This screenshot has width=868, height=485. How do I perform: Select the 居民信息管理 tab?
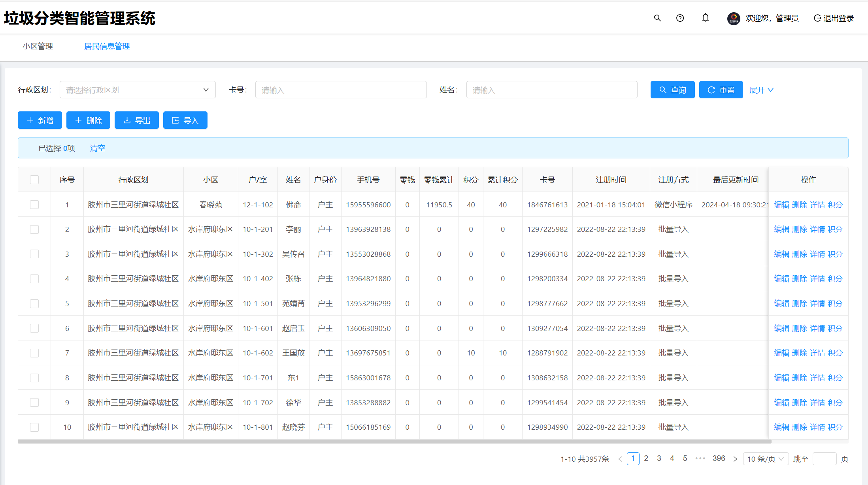tap(107, 47)
